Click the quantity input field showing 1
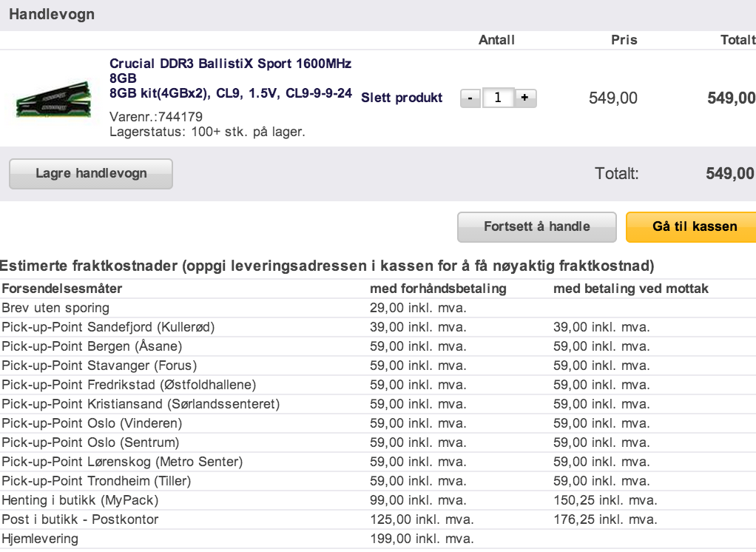Image resolution: width=756 pixels, height=552 pixels. (x=498, y=98)
